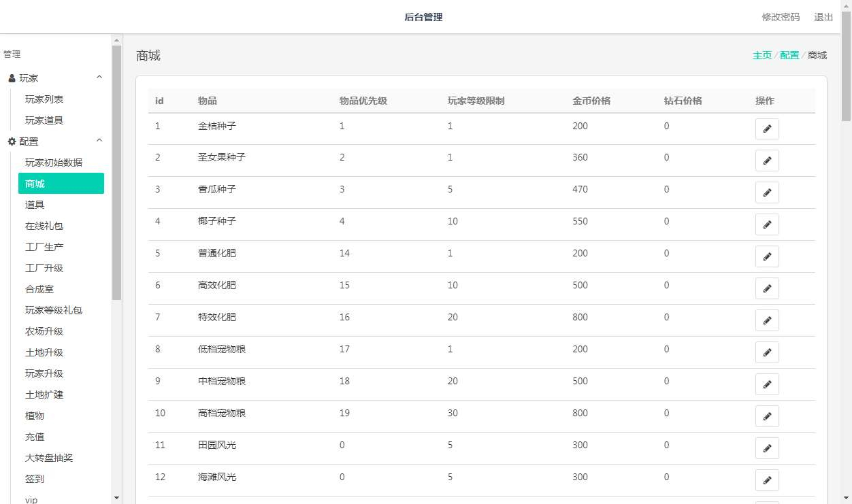Click the 金桔种子 item name

(x=217, y=126)
